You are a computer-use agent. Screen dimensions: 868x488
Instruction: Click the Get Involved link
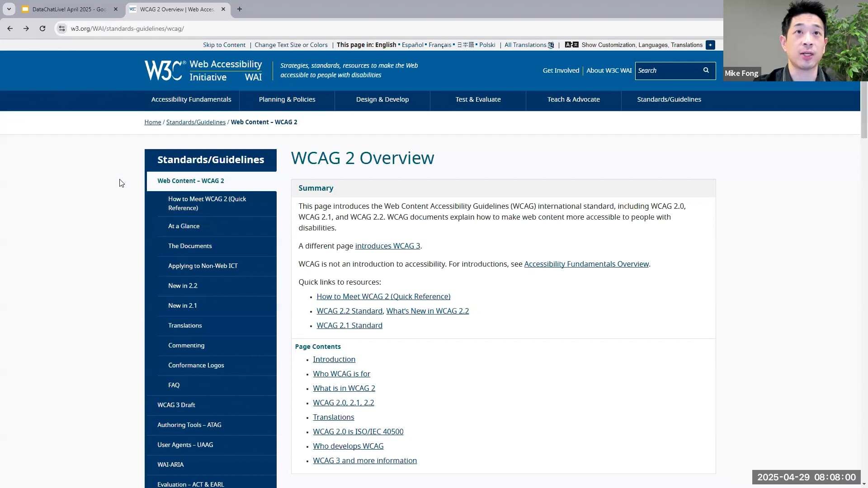click(x=561, y=70)
